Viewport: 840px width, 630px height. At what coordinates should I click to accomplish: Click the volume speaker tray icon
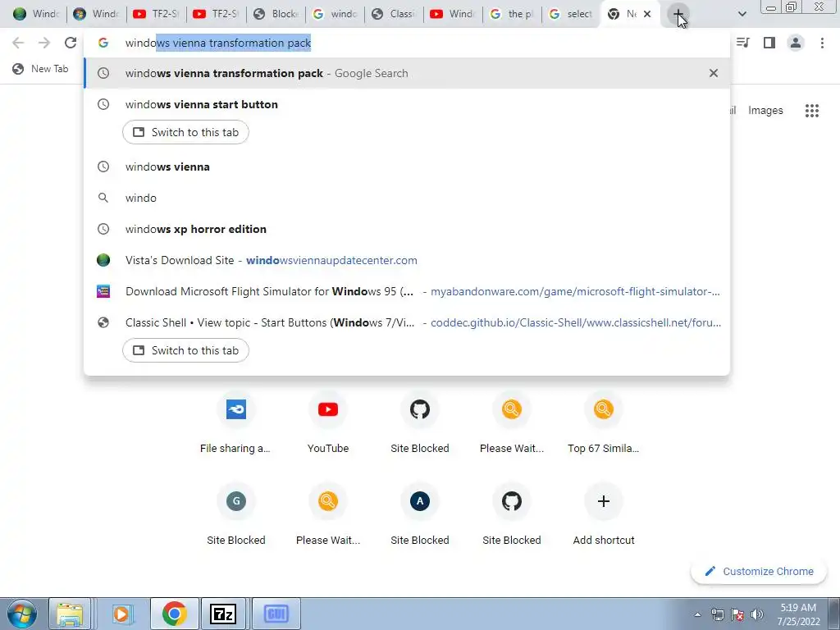757,614
